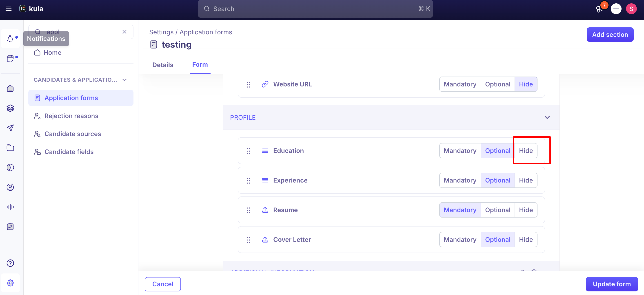The width and height of the screenshot is (644, 295).
Task: Open the paper plane icon in rail
Action: 10,128
